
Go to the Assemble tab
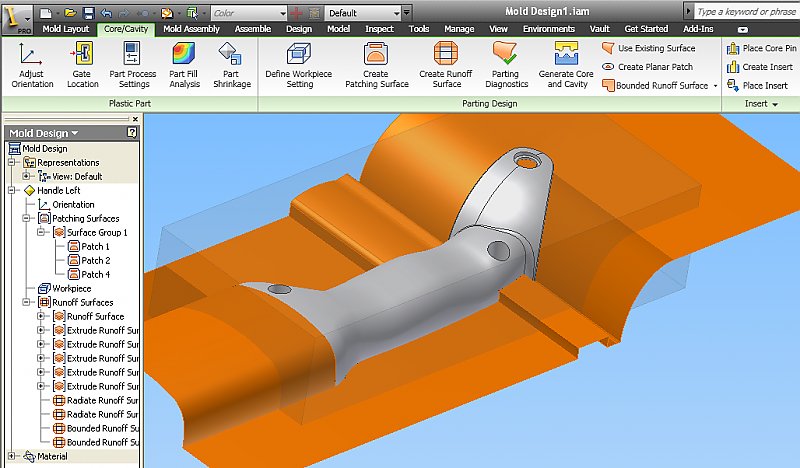tap(253, 29)
